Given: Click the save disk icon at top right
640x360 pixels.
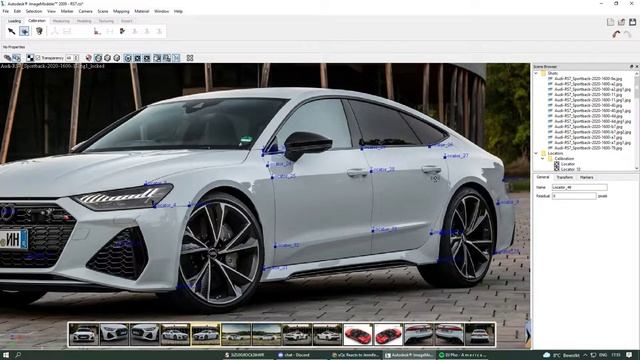Looking at the screenshot, I should pos(632,22).
